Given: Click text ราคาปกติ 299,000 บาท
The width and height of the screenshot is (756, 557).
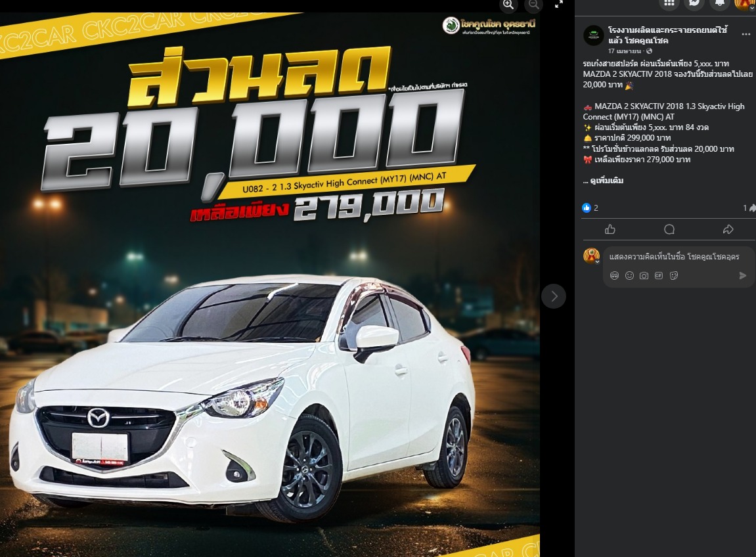Looking at the screenshot, I should click(632, 138).
